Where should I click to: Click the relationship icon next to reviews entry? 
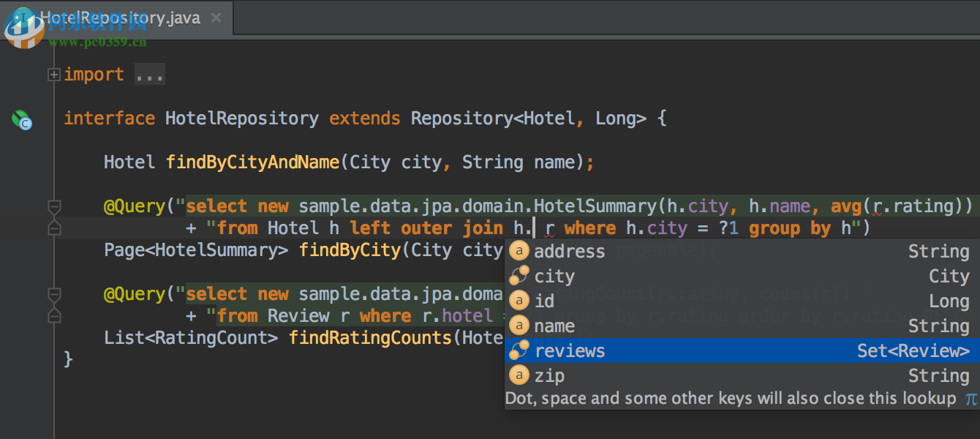coord(519,350)
